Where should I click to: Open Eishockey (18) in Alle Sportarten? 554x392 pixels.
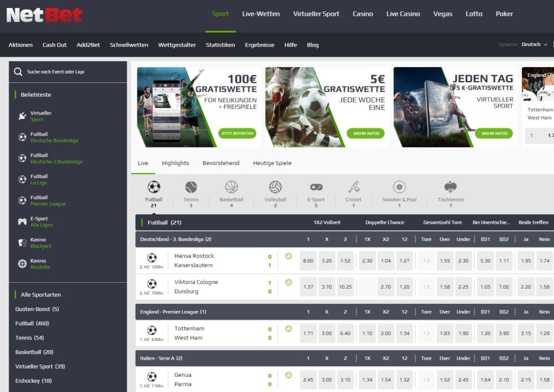(x=34, y=381)
